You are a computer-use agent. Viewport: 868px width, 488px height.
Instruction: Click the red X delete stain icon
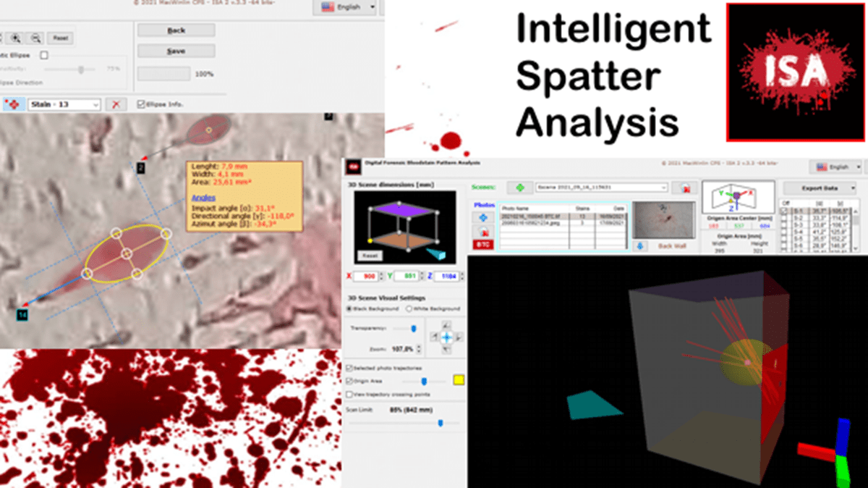(x=116, y=104)
